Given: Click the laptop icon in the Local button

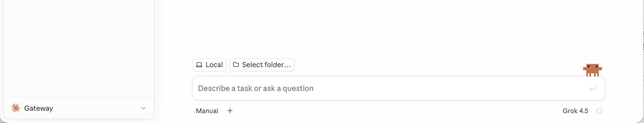Looking at the screenshot, I should 199,65.
